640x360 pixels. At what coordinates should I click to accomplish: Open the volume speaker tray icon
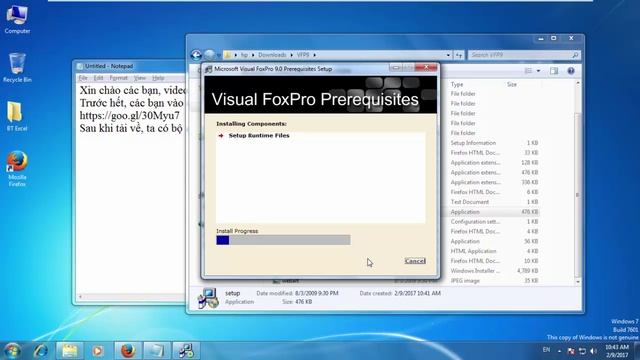(x=593, y=351)
